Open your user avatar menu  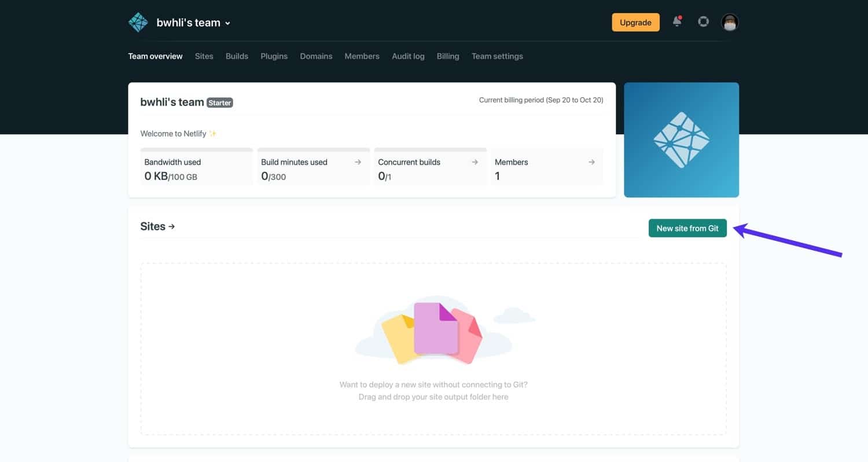[x=729, y=21]
